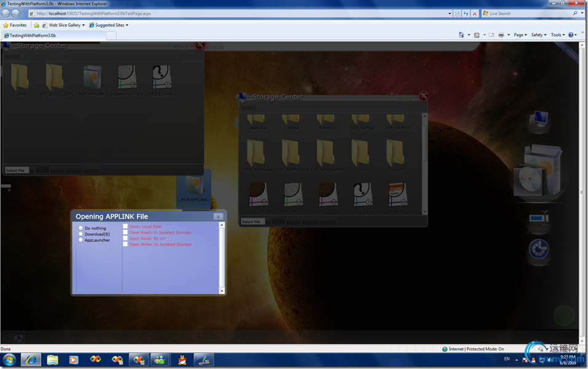
Task: Expand the print options arrow
Action: pyautogui.click(x=509, y=35)
